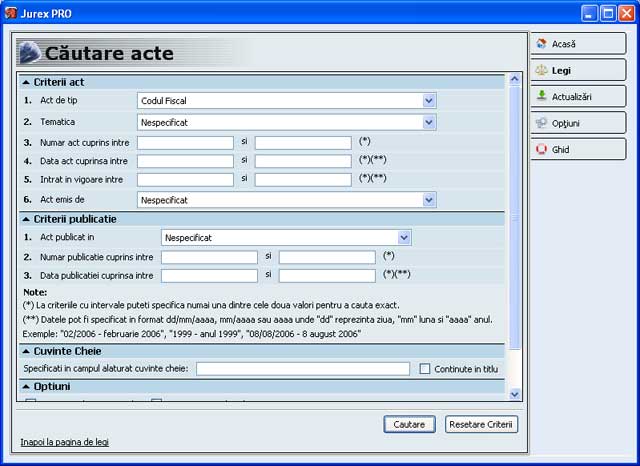Click the cuvinte cheie text field
Viewport: 640px width, 466px height.
303,369
